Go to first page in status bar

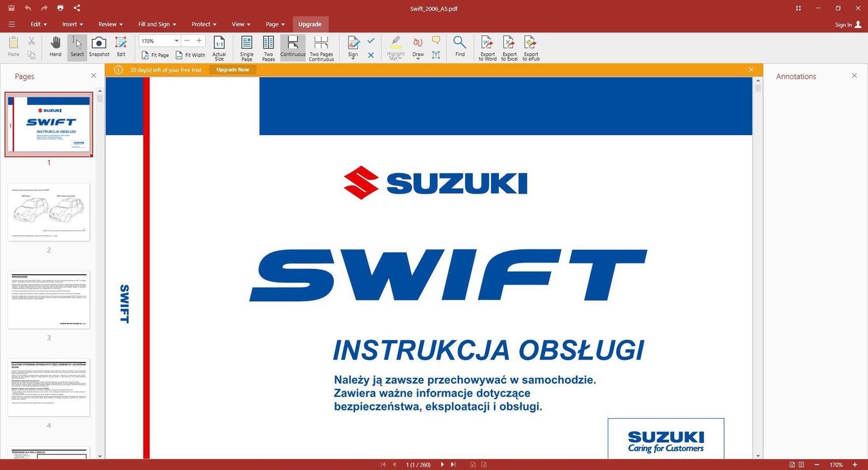(383, 464)
